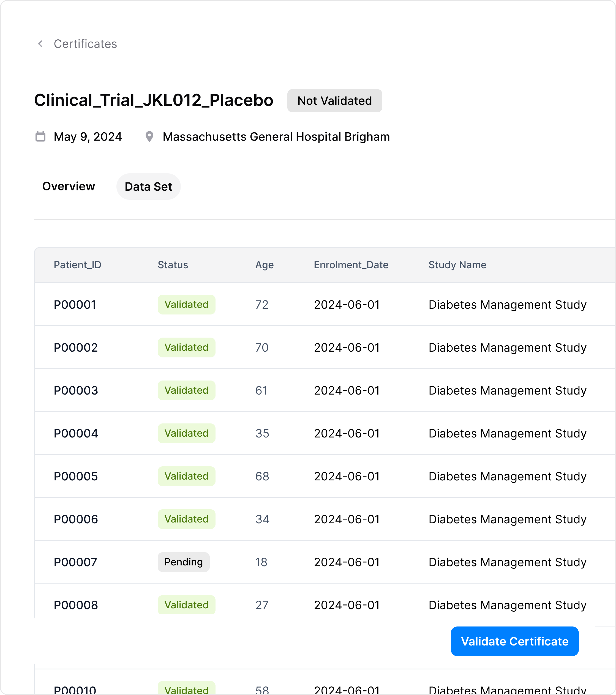
Task: Click the Pending badge for P00007
Action: coord(183,562)
